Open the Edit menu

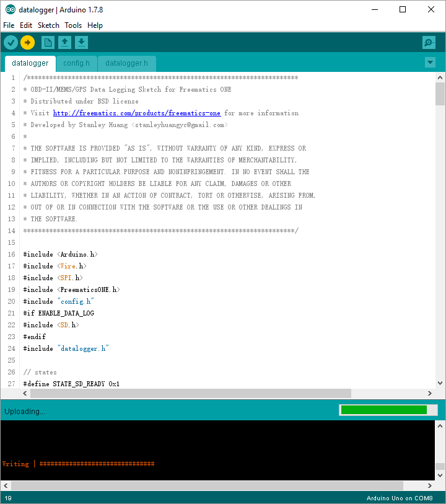pos(26,25)
